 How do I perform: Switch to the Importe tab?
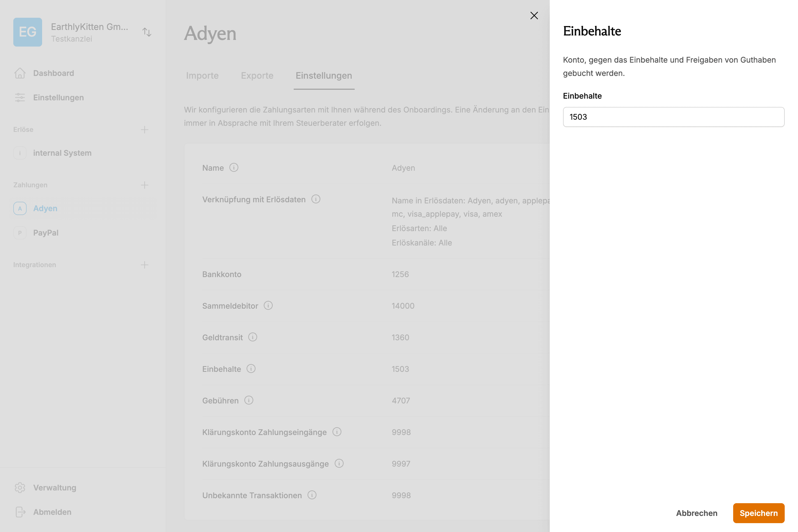202,76
